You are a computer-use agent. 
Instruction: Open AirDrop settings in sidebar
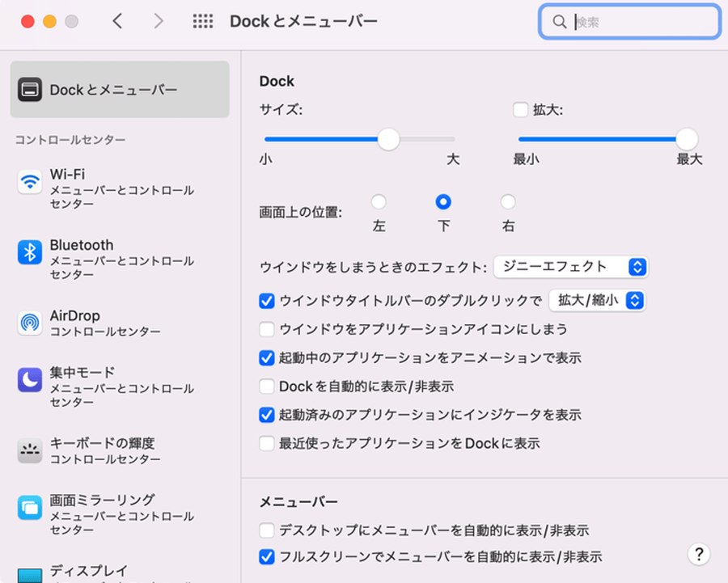[x=120, y=323]
